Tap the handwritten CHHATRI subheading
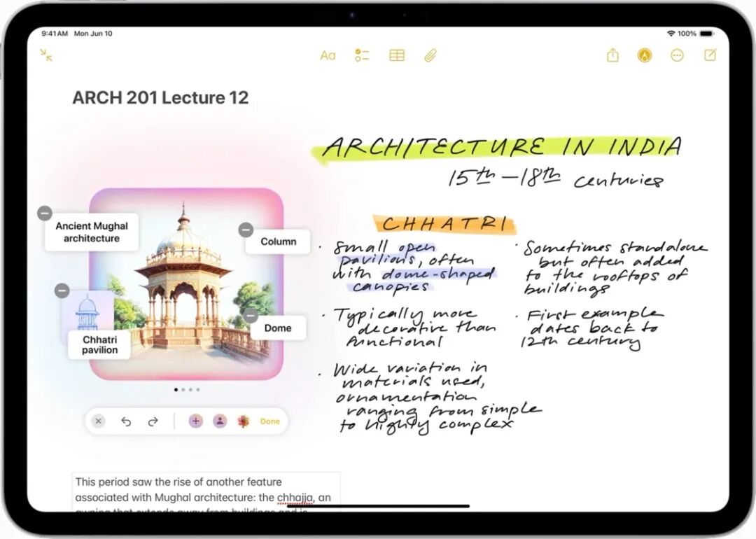 [x=444, y=225]
